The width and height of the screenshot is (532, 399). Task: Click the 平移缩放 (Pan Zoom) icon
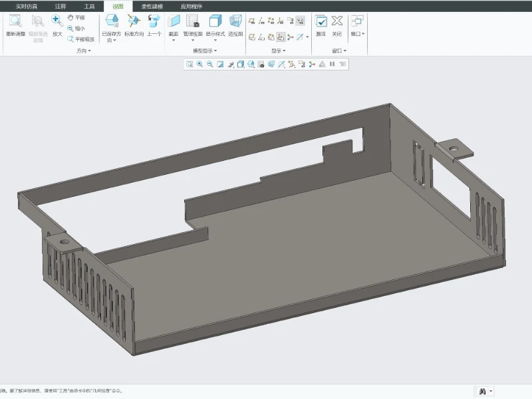tap(71, 39)
